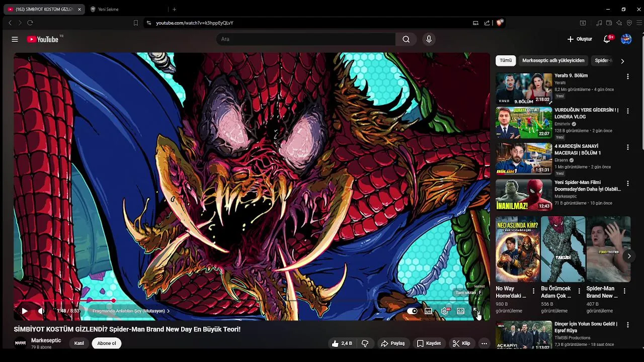Share the video with Paylaş
The image size is (644, 362).
pos(393,343)
